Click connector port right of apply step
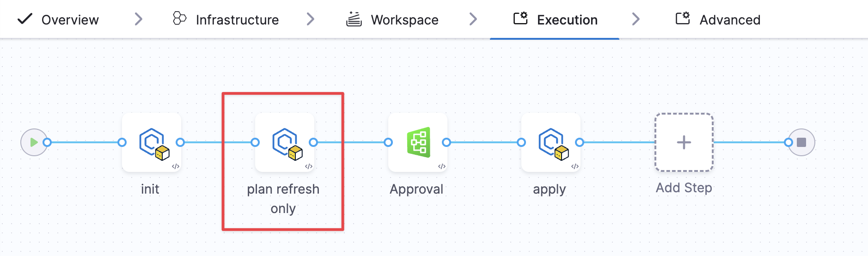The width and height of the screenshot is (868, 256). click(580, 142)
